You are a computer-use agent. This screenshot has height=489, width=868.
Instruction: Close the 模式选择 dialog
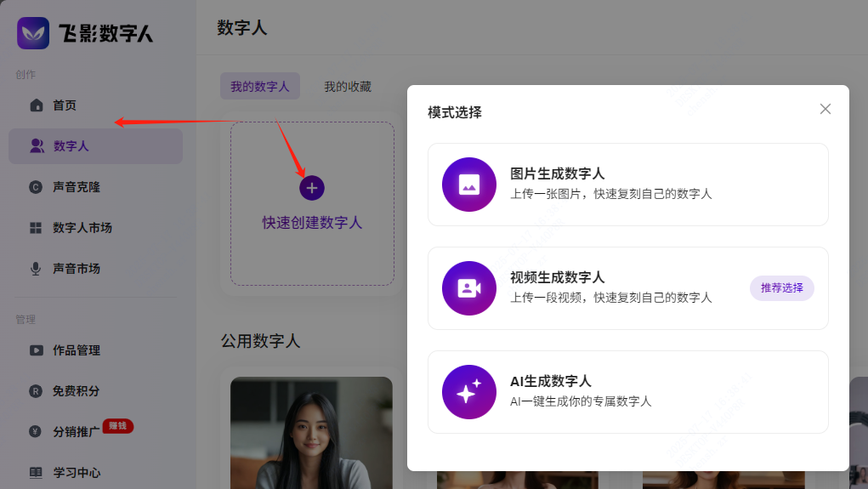pyautogui.click(x=825, y=109)
